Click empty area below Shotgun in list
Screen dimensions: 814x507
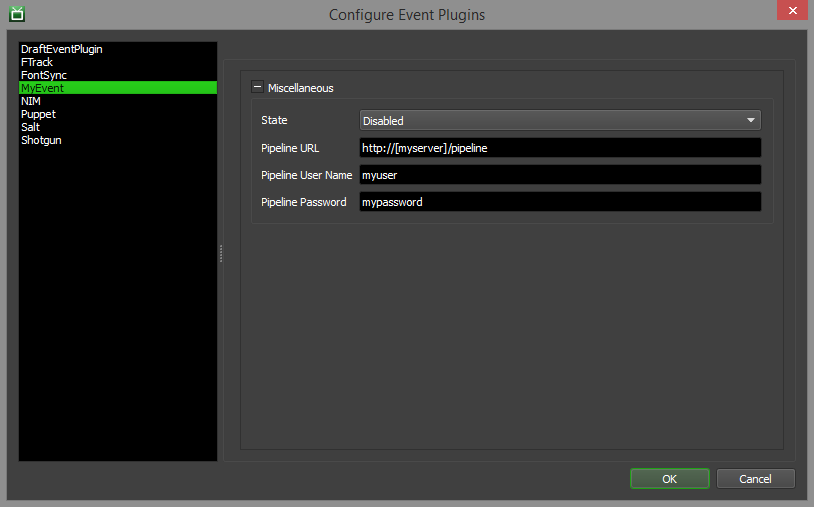coord(117,300)
